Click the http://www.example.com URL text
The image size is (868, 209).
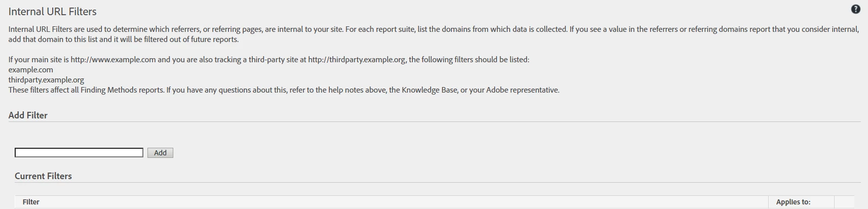pyautogui.click(x=113, y=60)
